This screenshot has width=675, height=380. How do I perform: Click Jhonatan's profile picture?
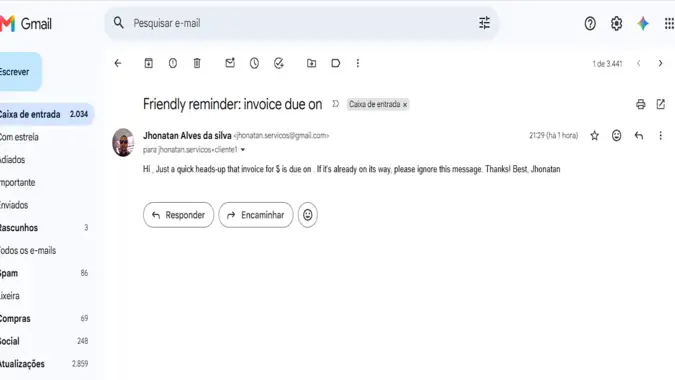coord(124,142)
